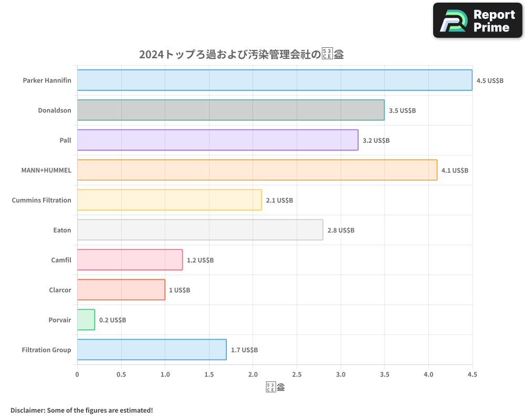This screenshot has height=420, width=525.
Task: Click the Clarcor bar
Action: 121,290
